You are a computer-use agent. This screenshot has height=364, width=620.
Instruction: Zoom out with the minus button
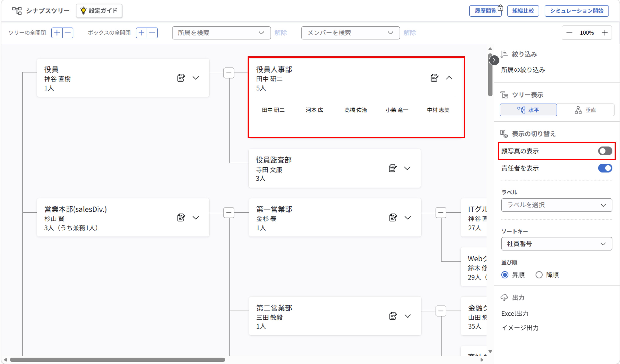[569, 33]
